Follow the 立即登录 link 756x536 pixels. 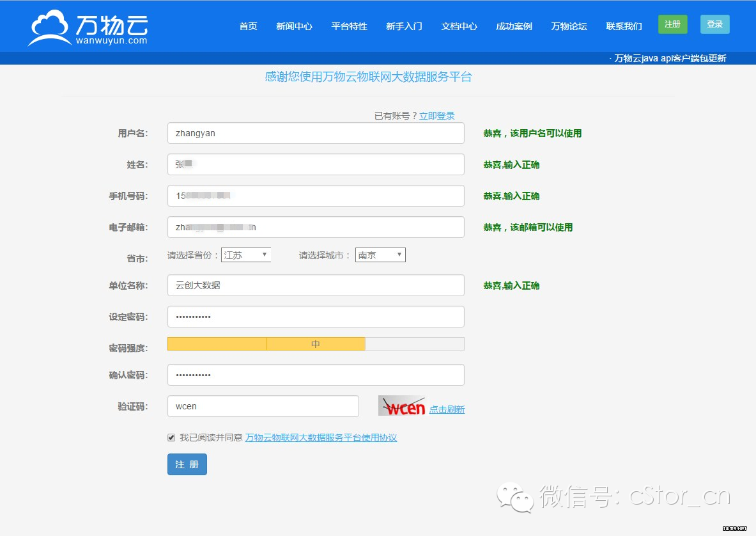click(x=437, y=116)
